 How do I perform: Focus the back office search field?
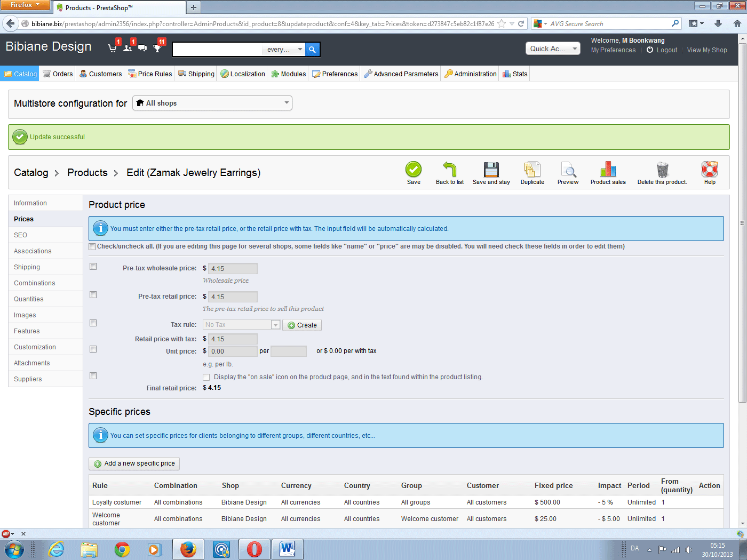coord(218,50)
